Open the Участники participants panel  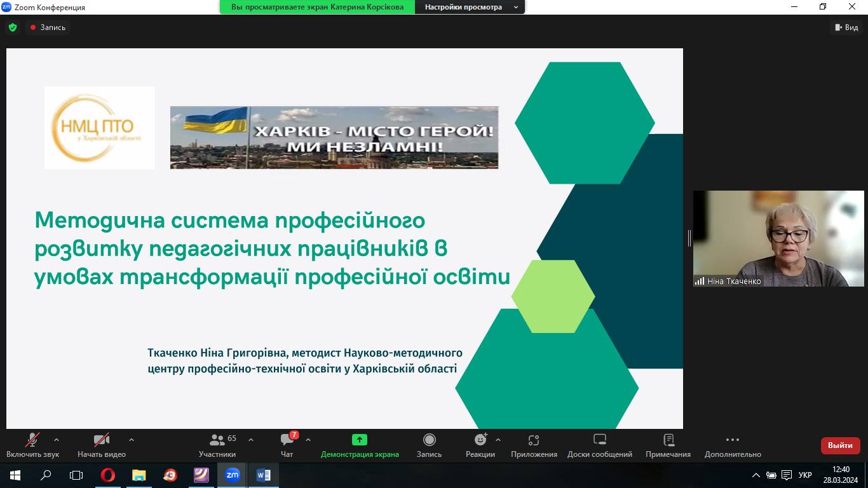tap(217, 445)
